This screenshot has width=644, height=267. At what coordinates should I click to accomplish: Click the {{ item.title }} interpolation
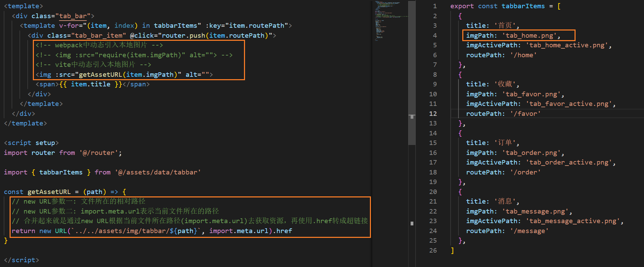[91, 84]
